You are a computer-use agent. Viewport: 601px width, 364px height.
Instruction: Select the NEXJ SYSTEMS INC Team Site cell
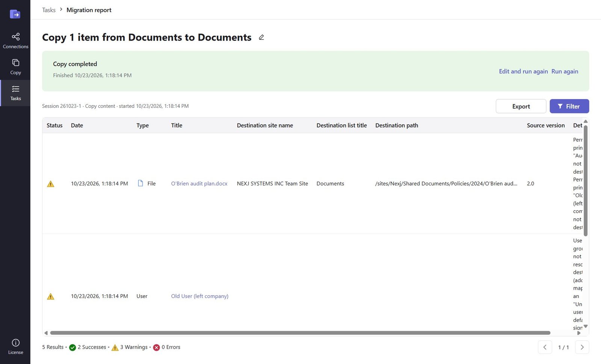click(272, 184)
